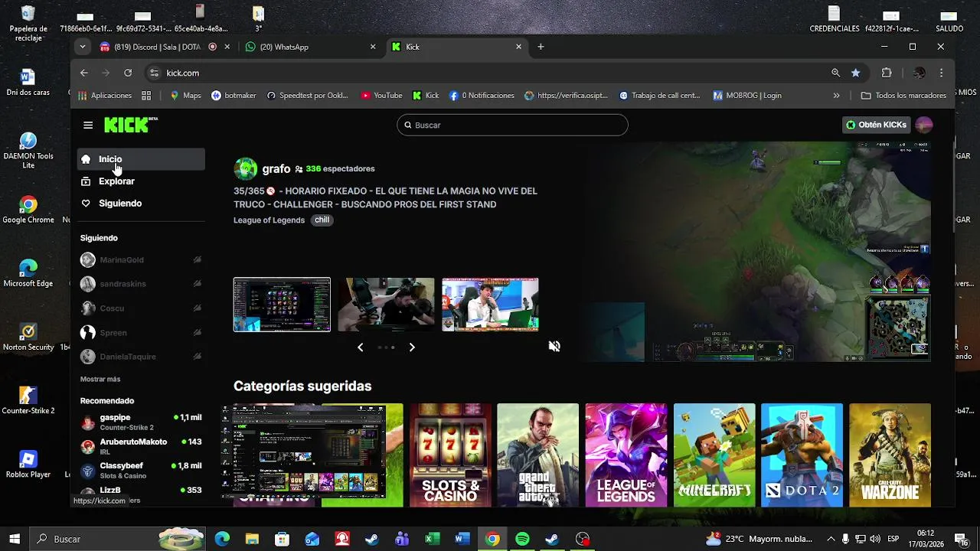Screen dimensions: 980x551
Task: Open recommended channel gaspipe
Action: point(141,422)
